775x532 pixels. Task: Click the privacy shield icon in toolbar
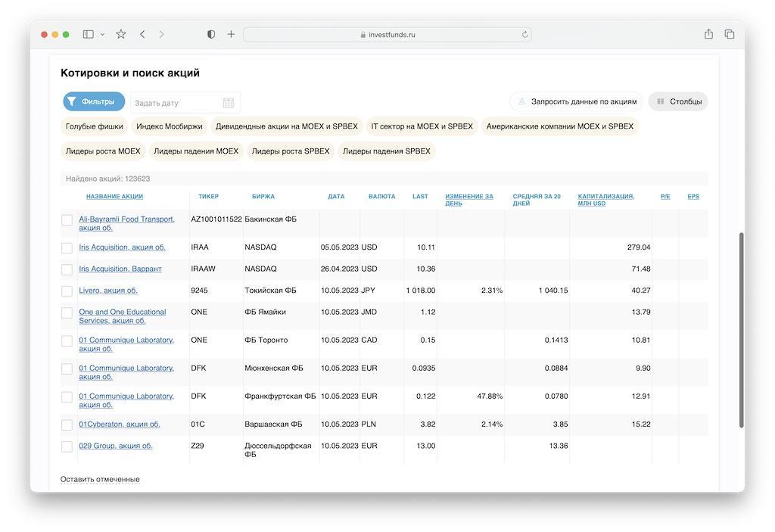coord(211,34)
